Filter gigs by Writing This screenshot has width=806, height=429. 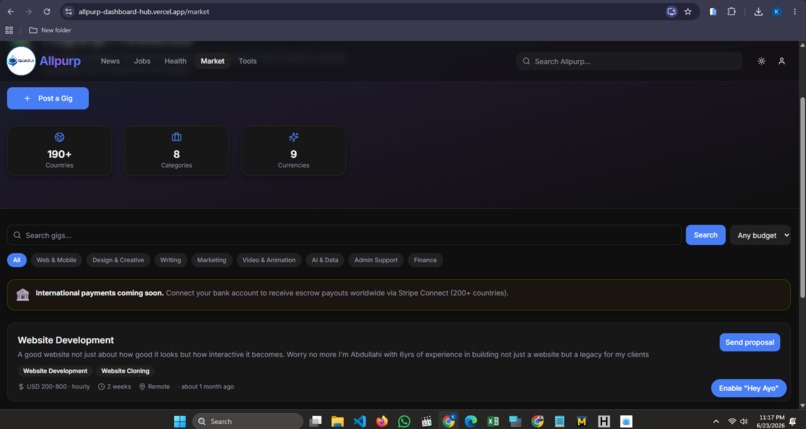(170, 260)
